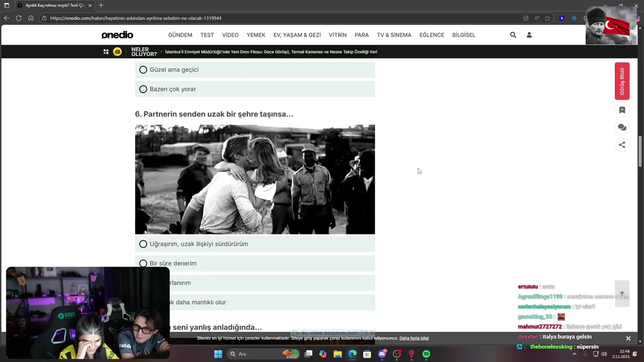The height and width of the screenshot is (362, 644).
Task: Open the Onedio search icon
Action: 513,35
